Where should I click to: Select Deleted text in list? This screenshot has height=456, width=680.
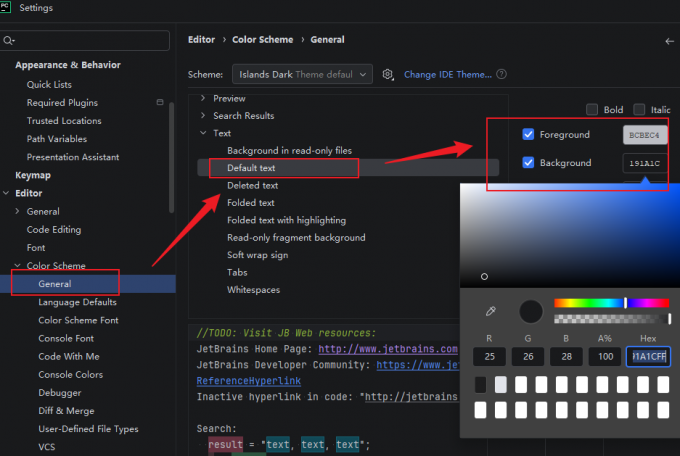click(x=252, y=185)
